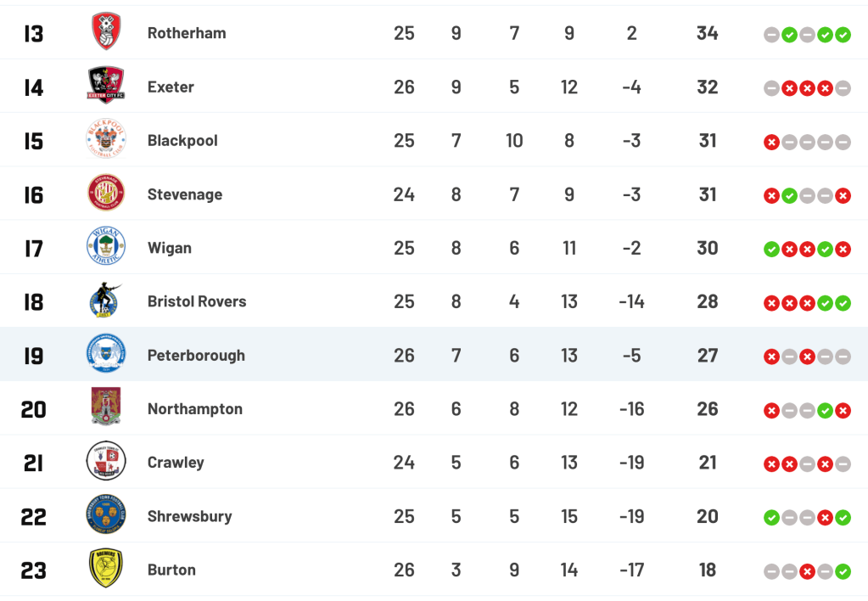Open the Bristol Rovers team link
The height and width of the screenshot is (601, 868).
(x=197, y=301)
